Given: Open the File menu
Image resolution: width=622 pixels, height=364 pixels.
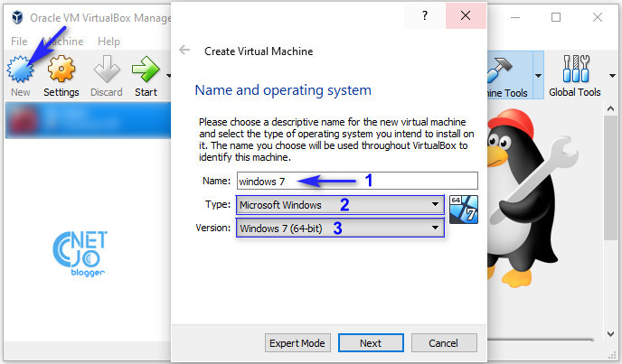Looking at the screenshot, I should [19, 42].
